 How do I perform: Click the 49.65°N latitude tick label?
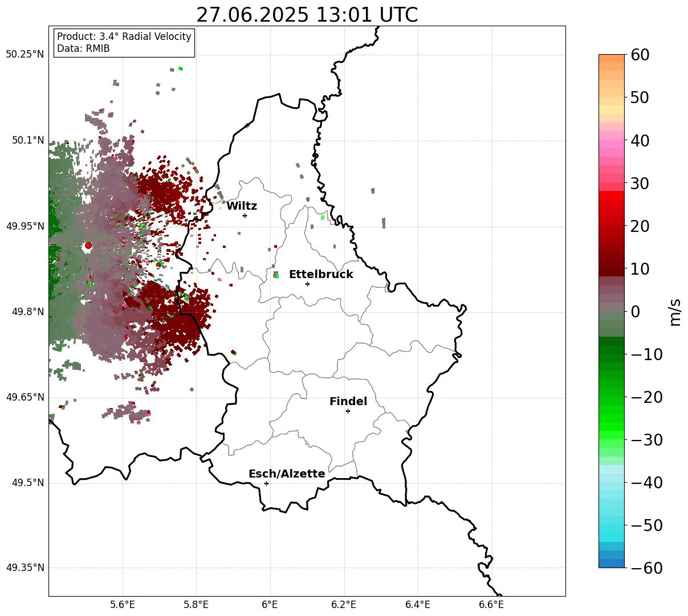click(25, 397)
